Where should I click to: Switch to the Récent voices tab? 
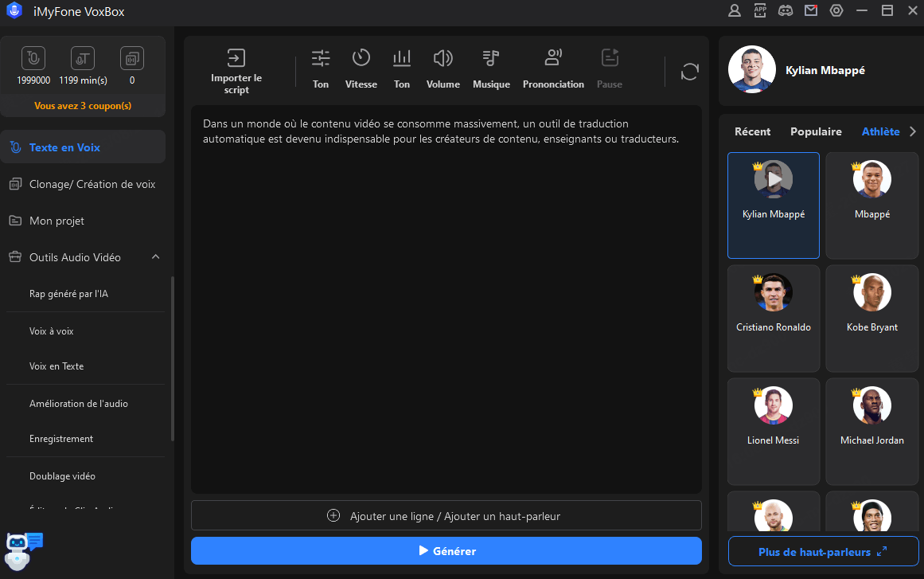click(x=752, y=131)
